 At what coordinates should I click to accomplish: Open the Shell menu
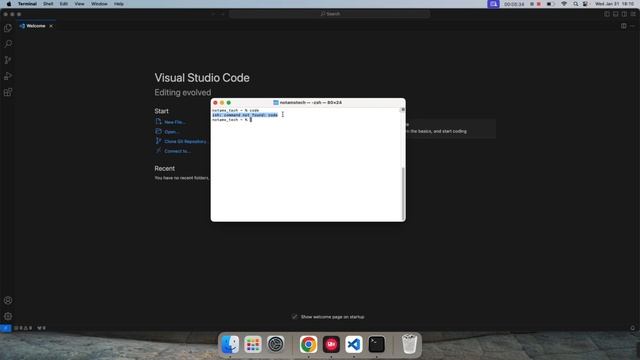(x=48, y=4)
